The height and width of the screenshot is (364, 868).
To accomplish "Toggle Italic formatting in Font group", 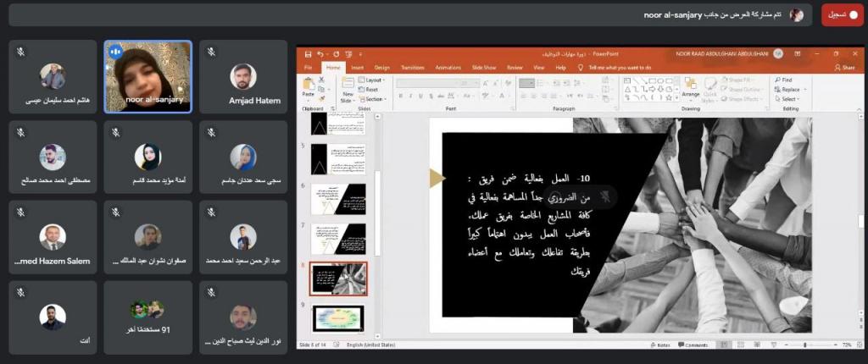I will coord(409,97).
